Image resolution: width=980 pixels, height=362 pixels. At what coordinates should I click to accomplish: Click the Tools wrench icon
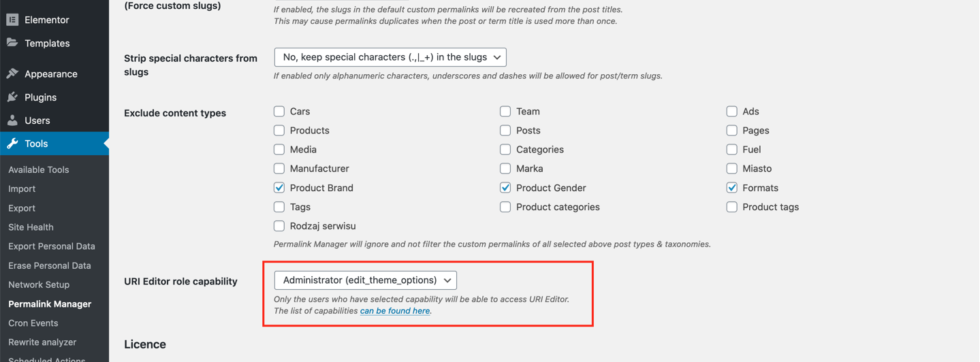12,144
